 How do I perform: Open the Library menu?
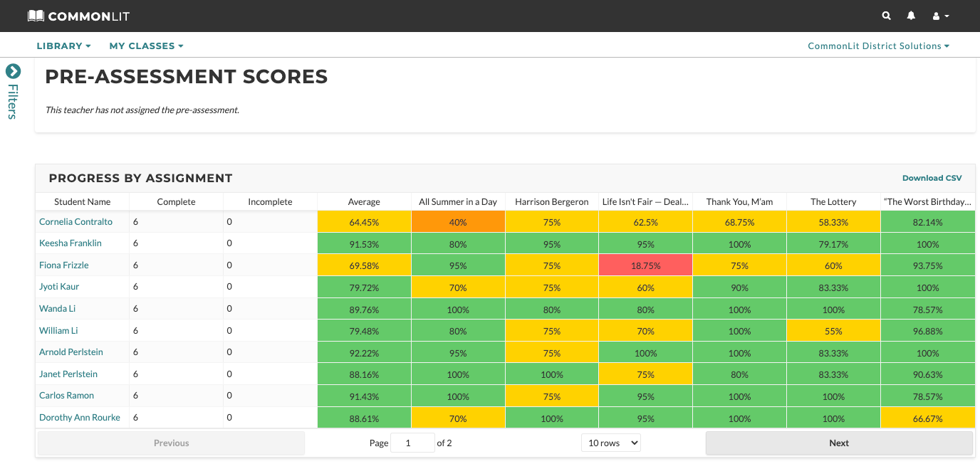(63, 46)
